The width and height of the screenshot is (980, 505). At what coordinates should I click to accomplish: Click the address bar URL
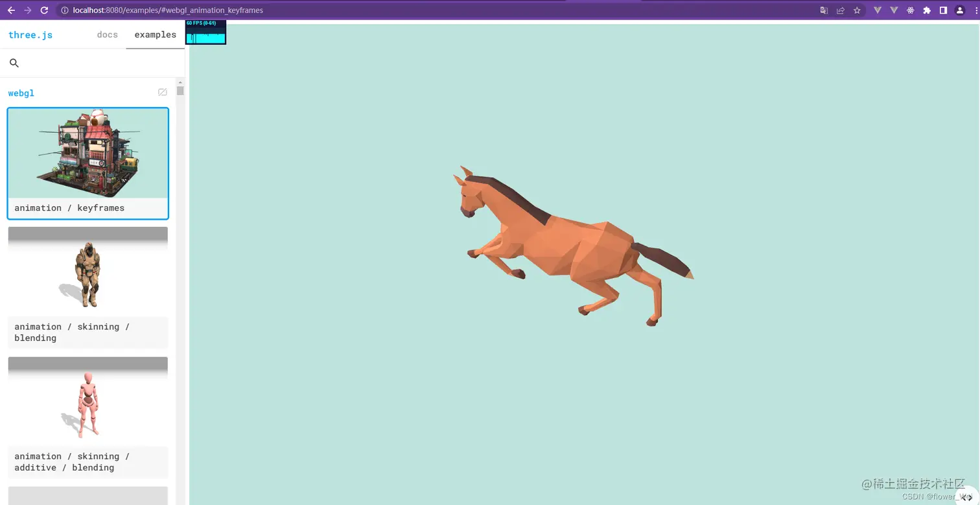(168, 10)
